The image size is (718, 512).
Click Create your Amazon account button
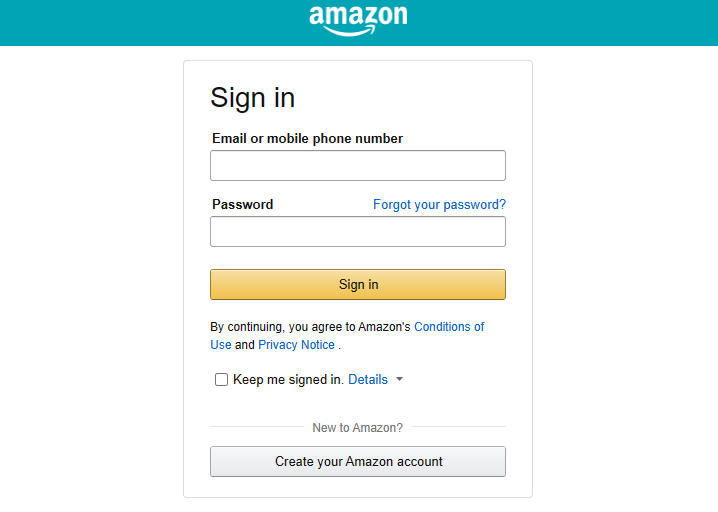pos(358,462)
